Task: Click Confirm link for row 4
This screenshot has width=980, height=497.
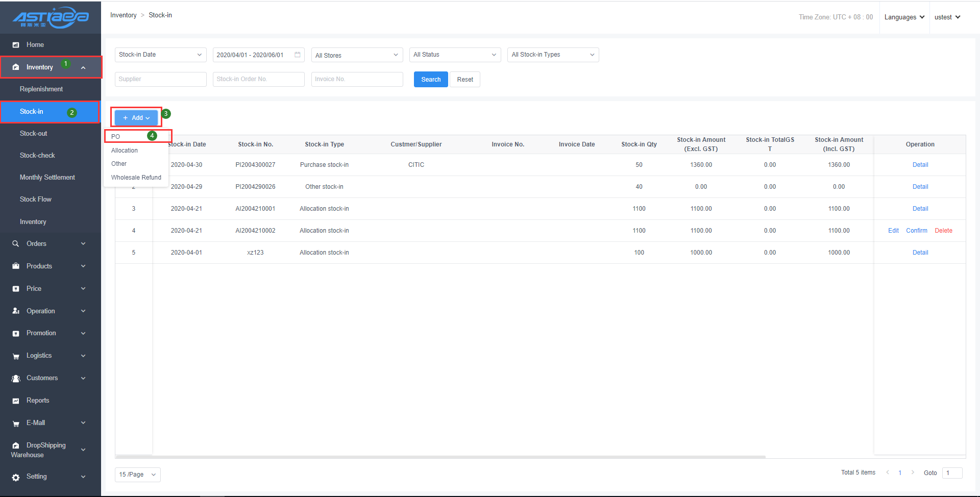Action: [916, 231]
